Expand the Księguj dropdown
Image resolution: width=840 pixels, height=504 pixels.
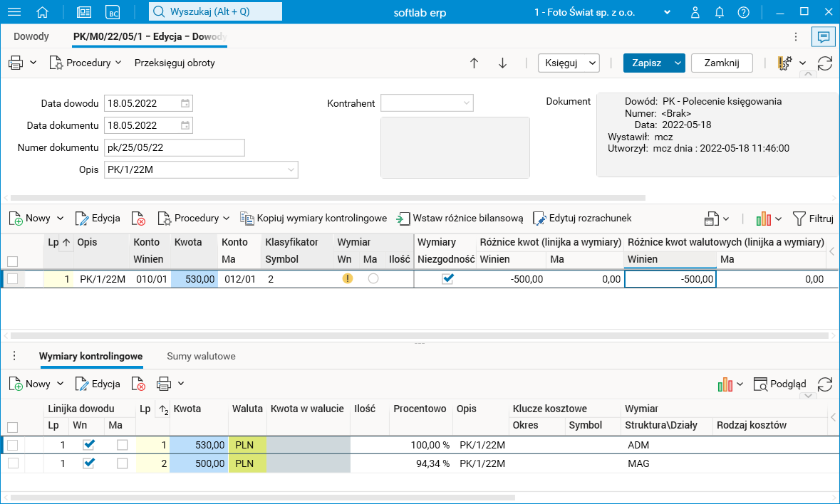point(592,63)
